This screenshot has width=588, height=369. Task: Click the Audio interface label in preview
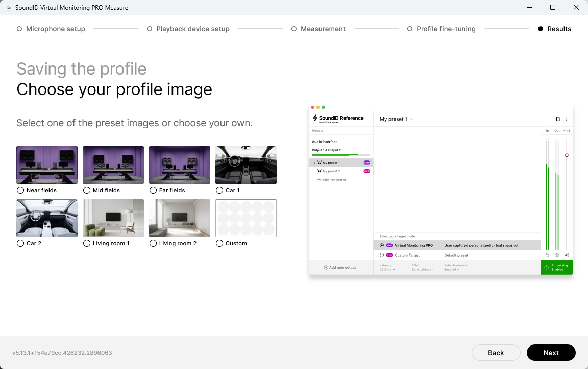point(325,142)
